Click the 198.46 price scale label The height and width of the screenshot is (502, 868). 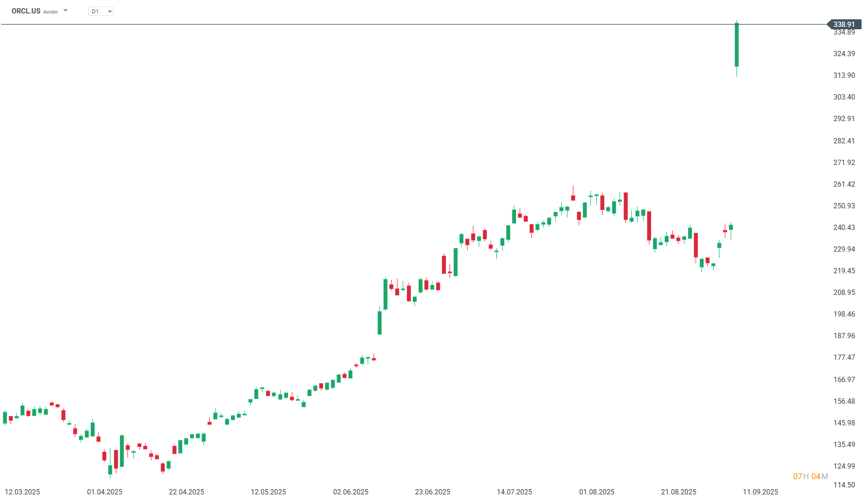[x=844, y=314]
